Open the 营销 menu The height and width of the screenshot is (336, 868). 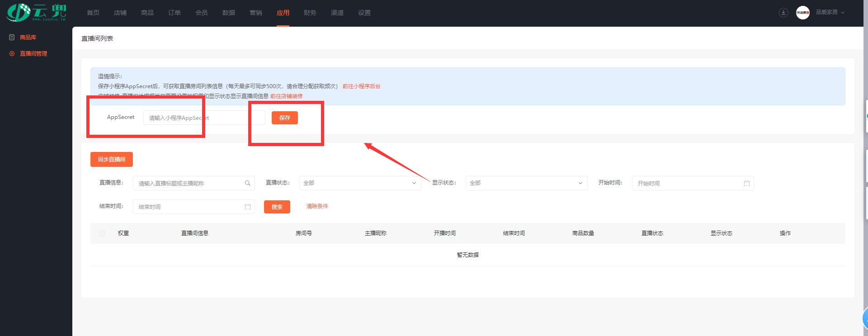tap(256, 13)
